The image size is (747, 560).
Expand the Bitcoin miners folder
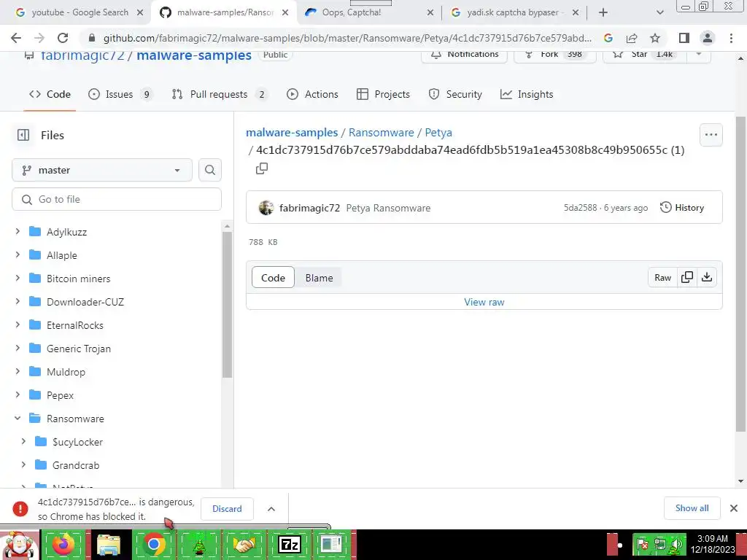[x=18, y=279]
